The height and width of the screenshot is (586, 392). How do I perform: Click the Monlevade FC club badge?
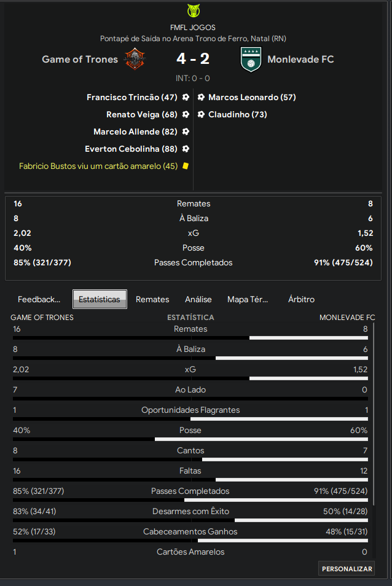pos(250,60)
